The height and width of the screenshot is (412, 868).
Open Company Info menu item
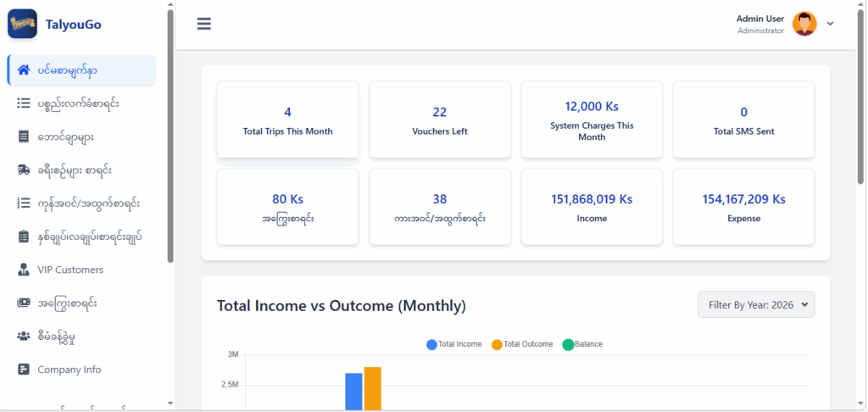coord(69,370)
